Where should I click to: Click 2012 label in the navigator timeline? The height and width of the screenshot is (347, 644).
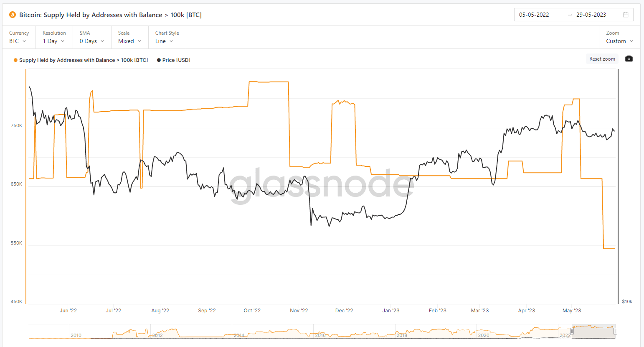(157, 335)
